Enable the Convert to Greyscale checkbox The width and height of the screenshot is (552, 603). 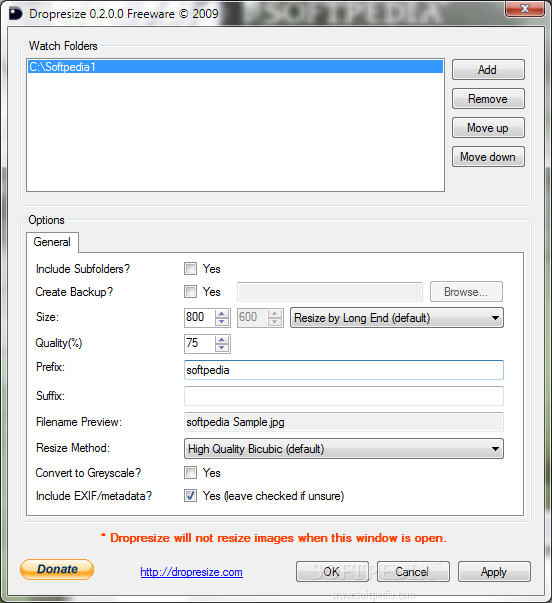pos(190,473)
